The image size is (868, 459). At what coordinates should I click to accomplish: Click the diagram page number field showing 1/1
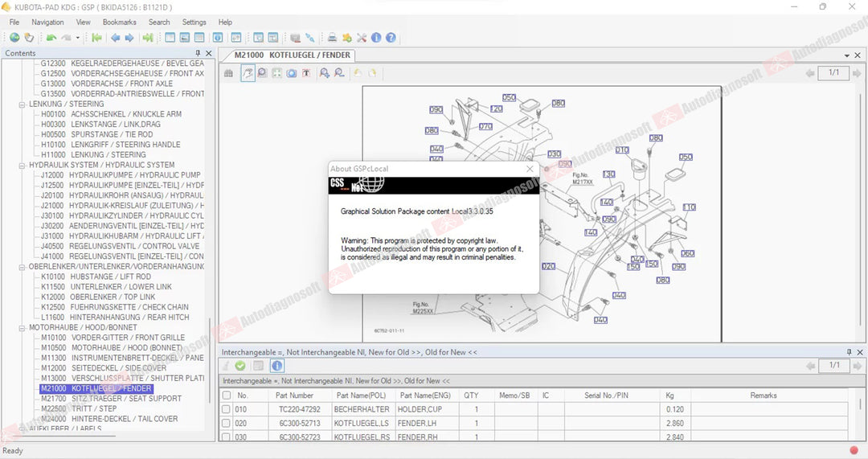tap(833, 73)
